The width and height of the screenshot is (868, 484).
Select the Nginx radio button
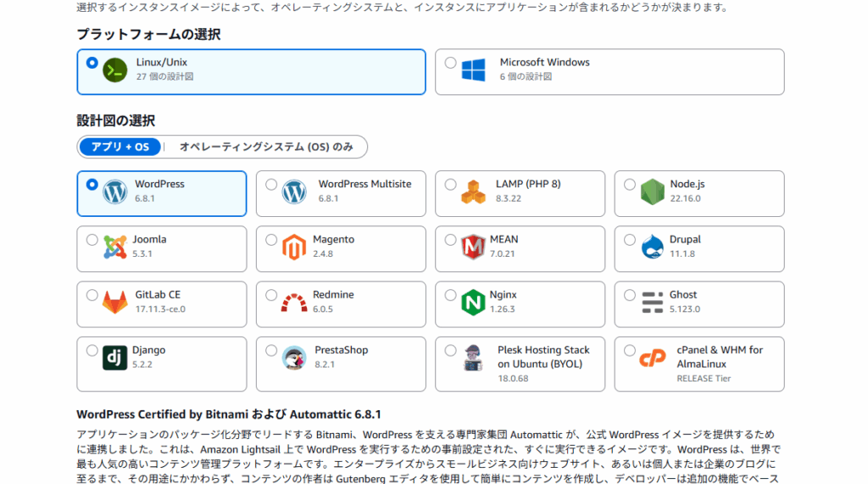click(451, 296)
